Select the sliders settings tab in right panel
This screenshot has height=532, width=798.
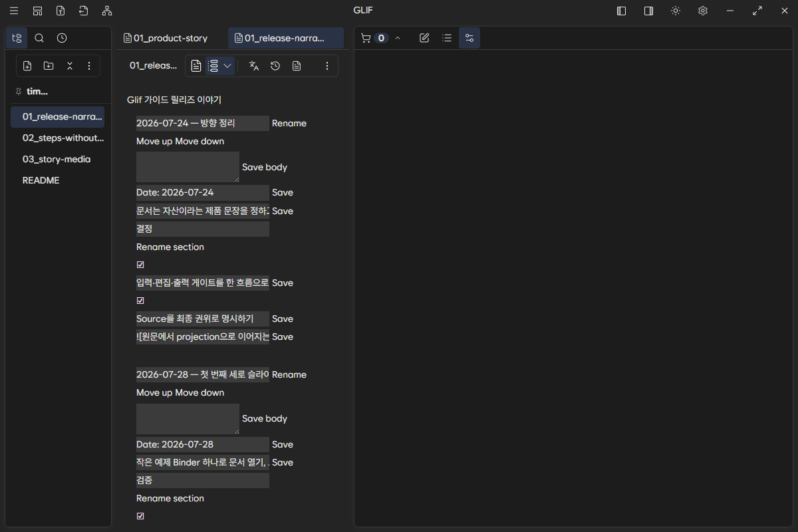(469, 38)
